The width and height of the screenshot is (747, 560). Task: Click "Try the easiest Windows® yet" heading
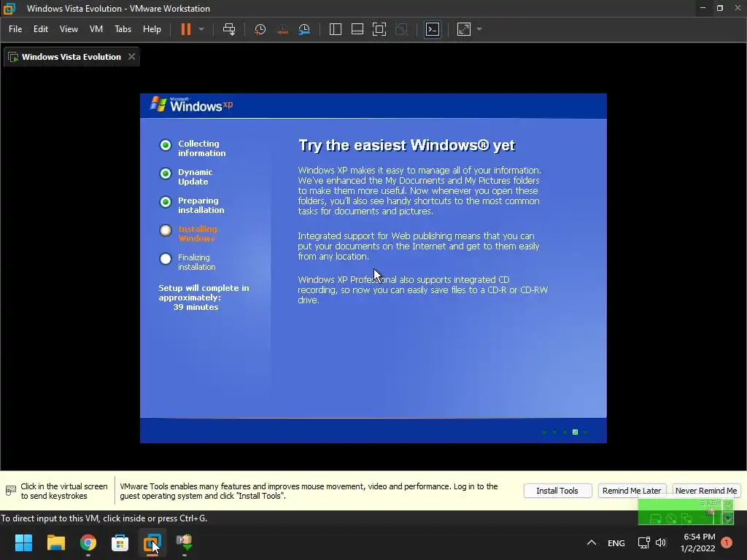click(406, 145)
